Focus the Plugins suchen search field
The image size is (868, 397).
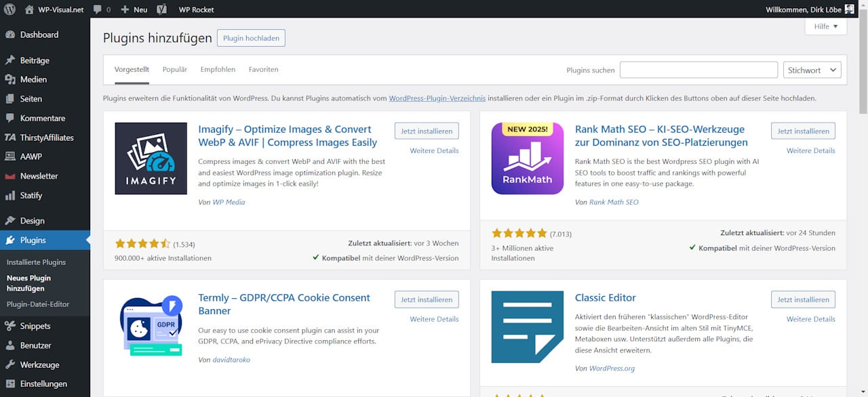698,70
